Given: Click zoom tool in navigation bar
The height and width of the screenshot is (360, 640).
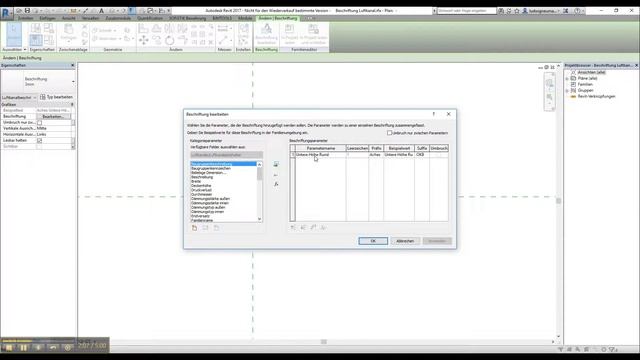Looking at the screenshot, I should [x=549, y=97].
